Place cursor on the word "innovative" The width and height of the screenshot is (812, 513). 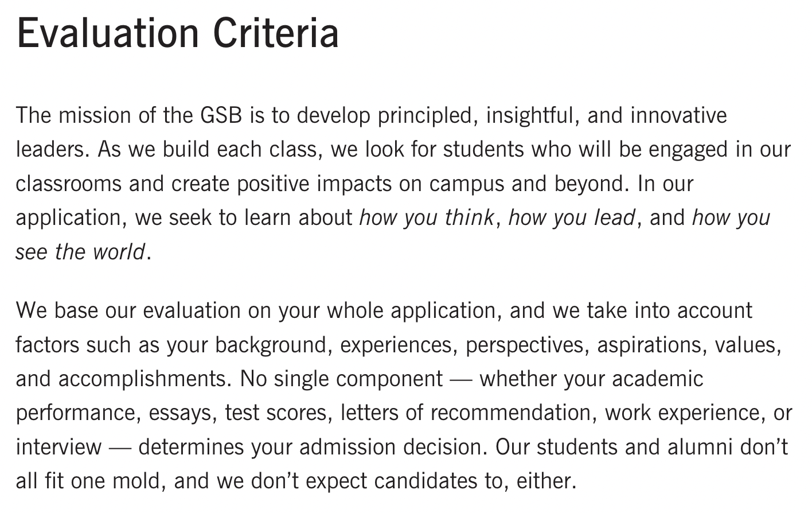(x=678, y=116)
